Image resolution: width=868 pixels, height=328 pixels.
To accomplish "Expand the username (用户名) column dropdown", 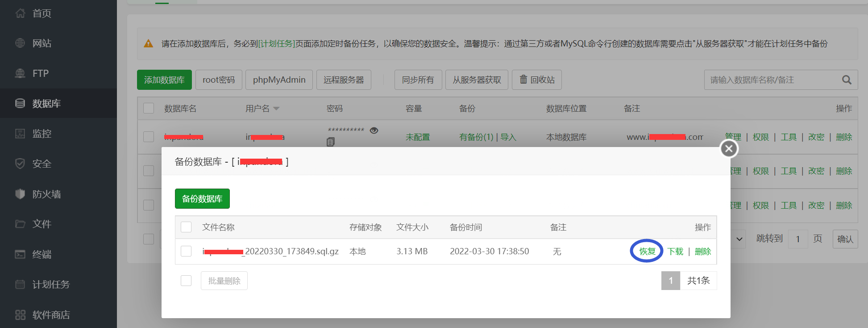I will [x=276, y=109].
